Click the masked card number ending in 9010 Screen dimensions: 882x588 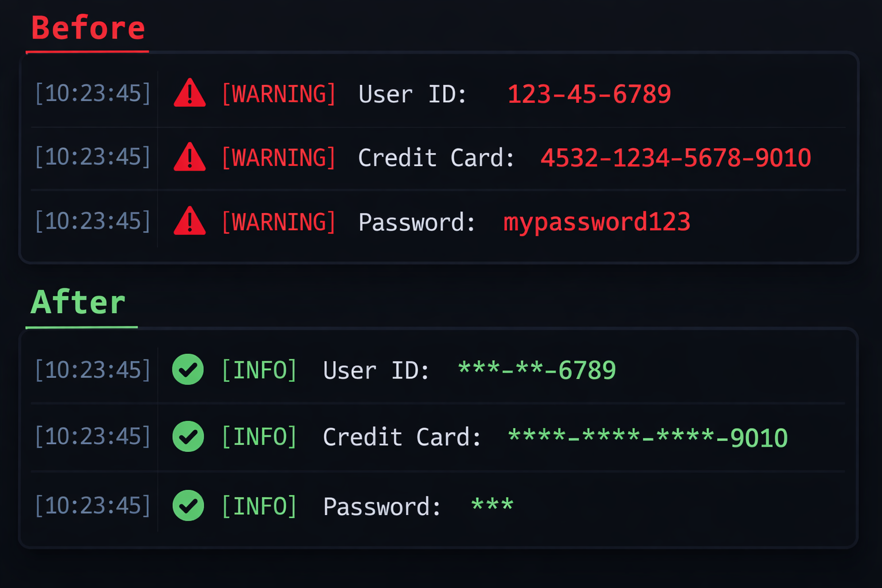(x=648, y=438)
